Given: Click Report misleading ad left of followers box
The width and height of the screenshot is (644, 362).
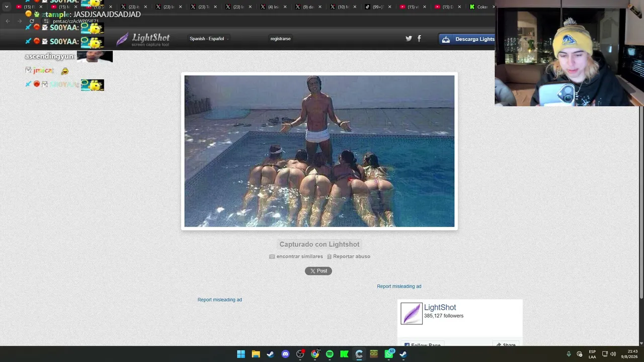Looking at the screenshot, I should point(220,300).
